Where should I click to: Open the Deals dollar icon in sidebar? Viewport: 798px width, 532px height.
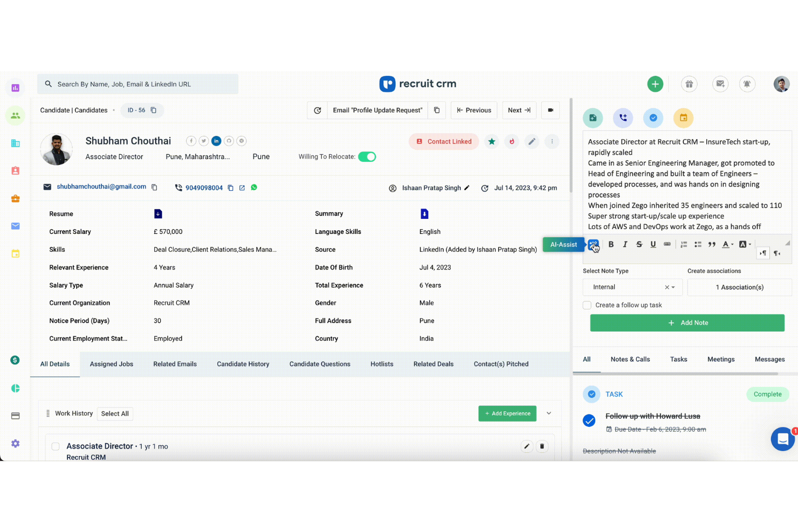(15, 360)
